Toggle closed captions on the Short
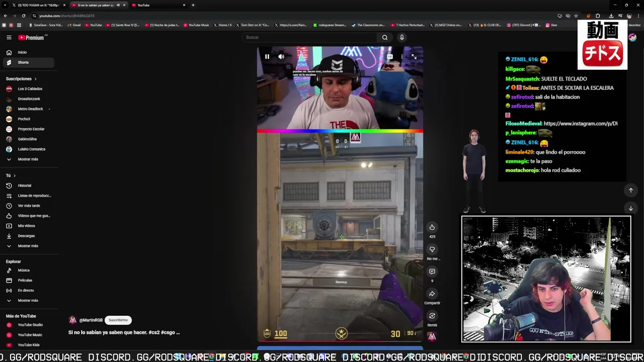The width and height of the screenshot is (644, 362). 390,56
